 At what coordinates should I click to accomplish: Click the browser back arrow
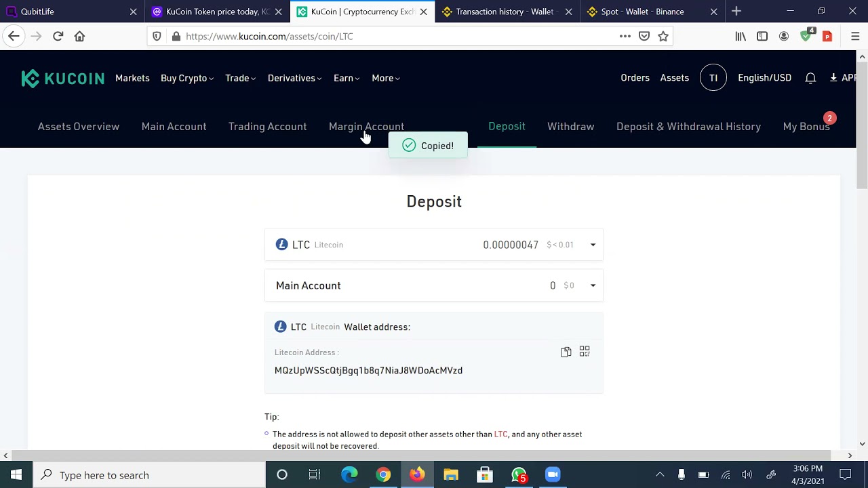click(14, 36)
